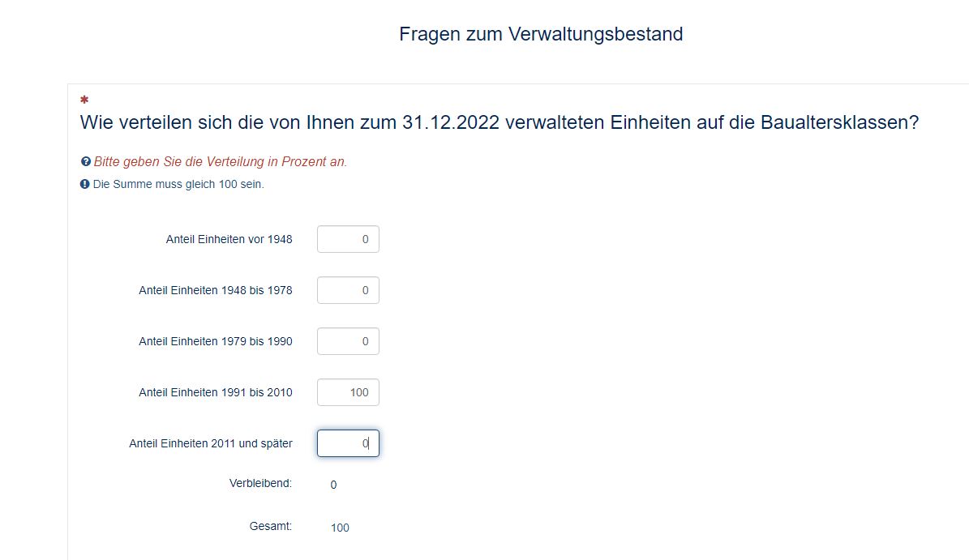This screenshot has height=560, width=969.
Task: Click the Gesamt total value 100
Action: (x=340, y=528)
